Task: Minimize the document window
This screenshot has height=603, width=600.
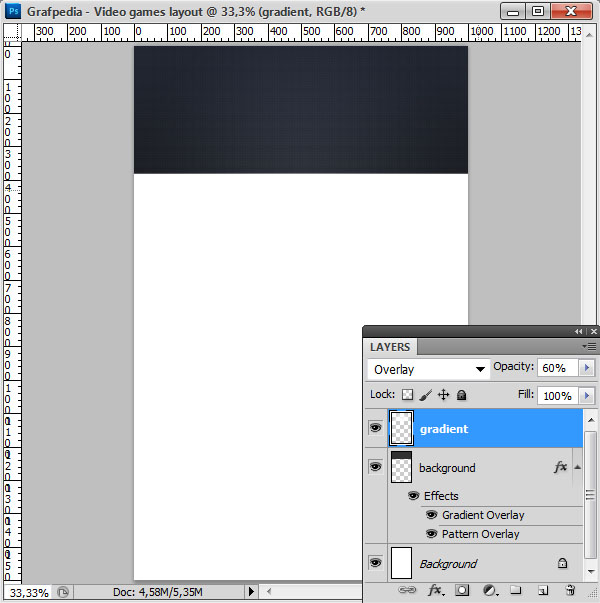Action: point(513,12)
